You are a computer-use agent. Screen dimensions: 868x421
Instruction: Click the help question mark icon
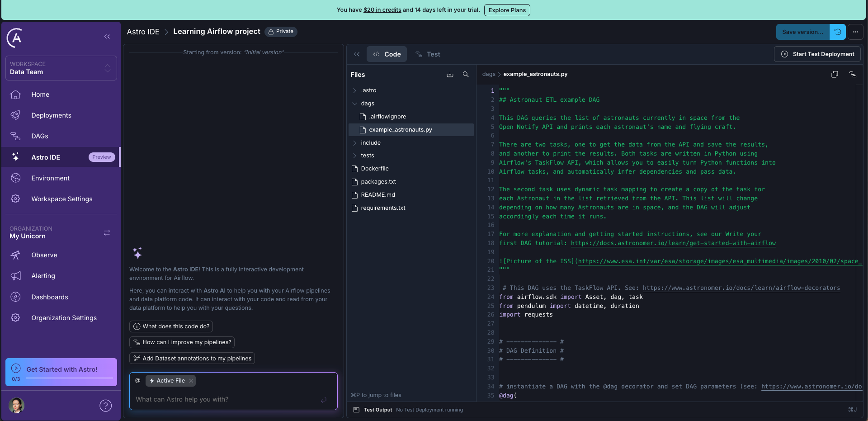pyautogui.click(x=105, y=406)
